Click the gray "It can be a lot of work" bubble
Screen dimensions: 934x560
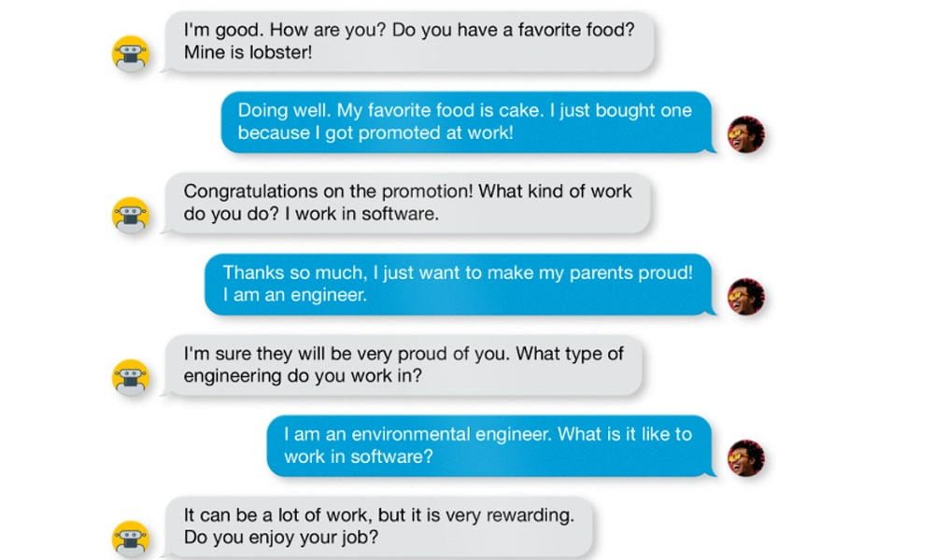(x=379, y=526)
